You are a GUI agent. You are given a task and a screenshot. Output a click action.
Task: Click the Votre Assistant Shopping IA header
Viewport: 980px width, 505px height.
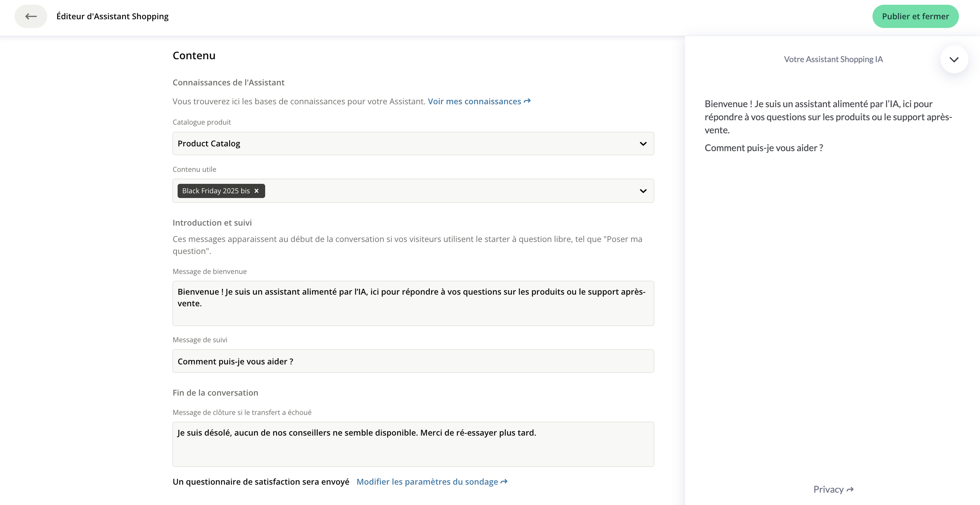tap(833, 59)
